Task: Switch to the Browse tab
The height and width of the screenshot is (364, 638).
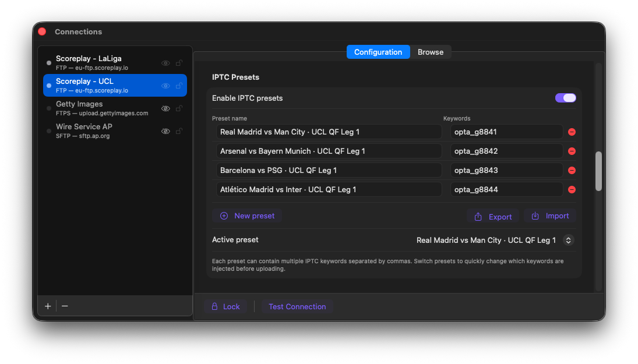Action: (431, 52)
